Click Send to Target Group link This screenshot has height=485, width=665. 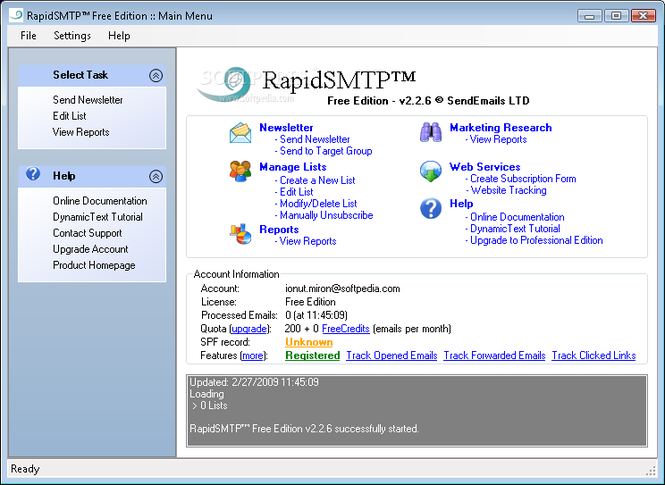coord(326,151)
